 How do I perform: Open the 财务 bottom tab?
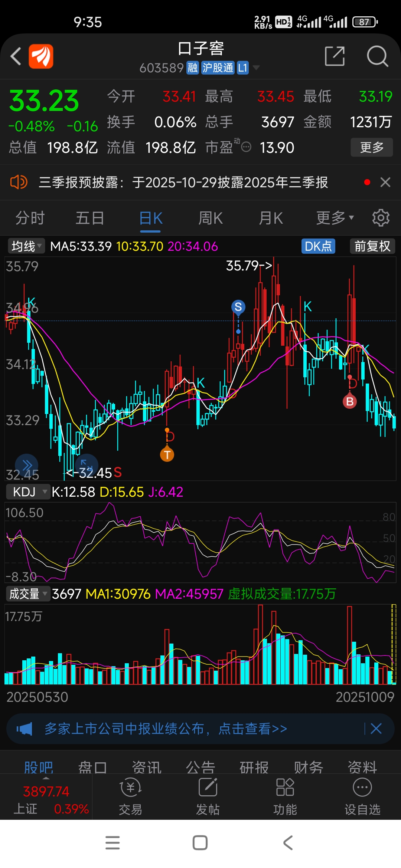[309, 767]
